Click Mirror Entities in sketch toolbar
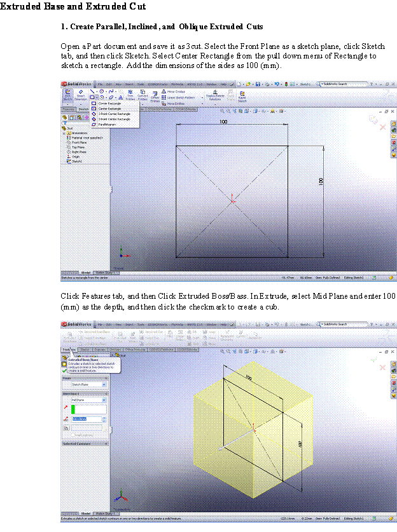This screenshot has width=397, height=532. [x=173, y=92]
